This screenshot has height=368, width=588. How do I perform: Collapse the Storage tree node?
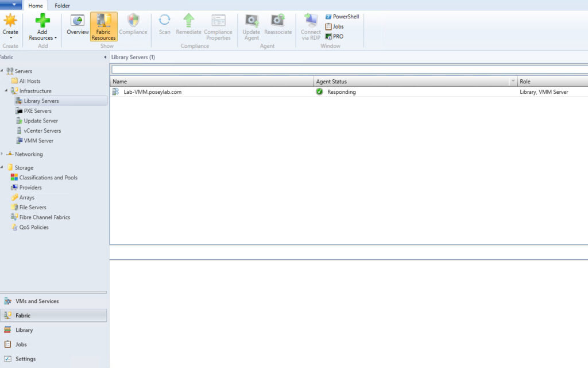[2, 167]
